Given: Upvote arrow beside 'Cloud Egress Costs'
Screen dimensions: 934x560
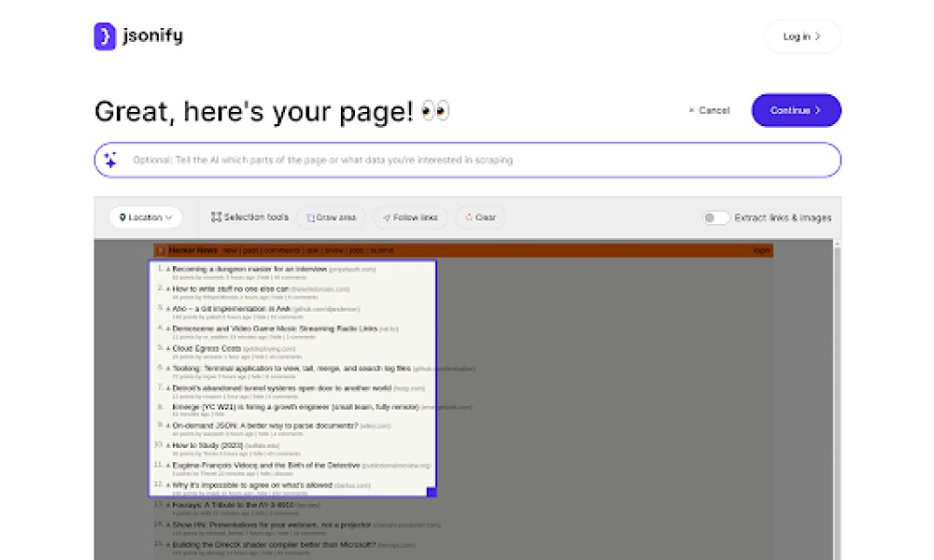Looking at the screenshot, I should [x=168, y=349].
